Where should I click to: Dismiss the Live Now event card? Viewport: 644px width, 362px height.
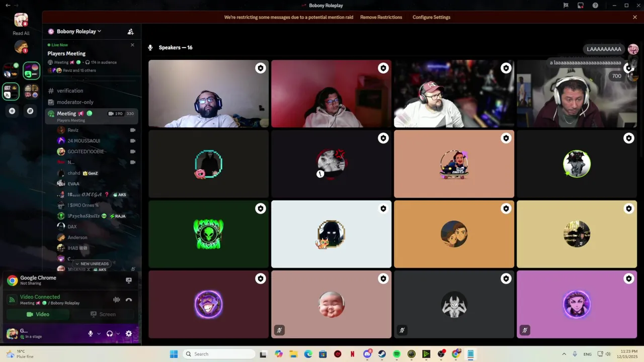click(132, 45)
